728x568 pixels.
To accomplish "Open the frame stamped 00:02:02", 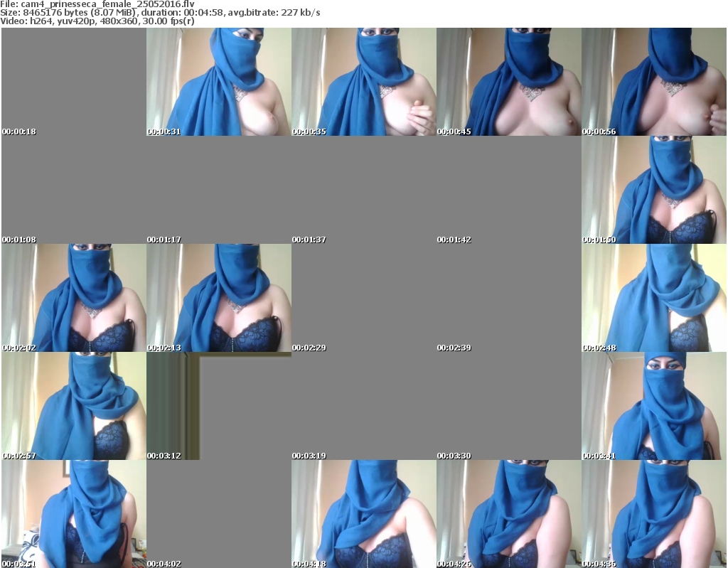I will click(74, 298).
